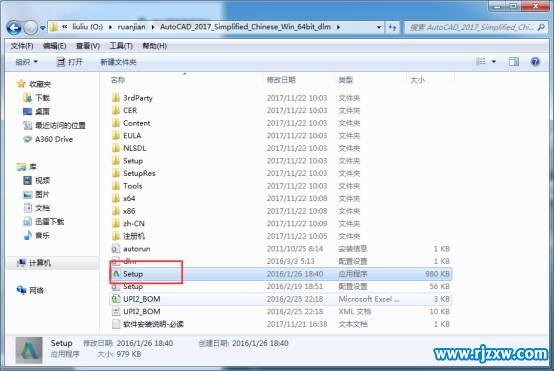Sort by the 修改日期 column header
554x371 pixels.
pos(281,80)
